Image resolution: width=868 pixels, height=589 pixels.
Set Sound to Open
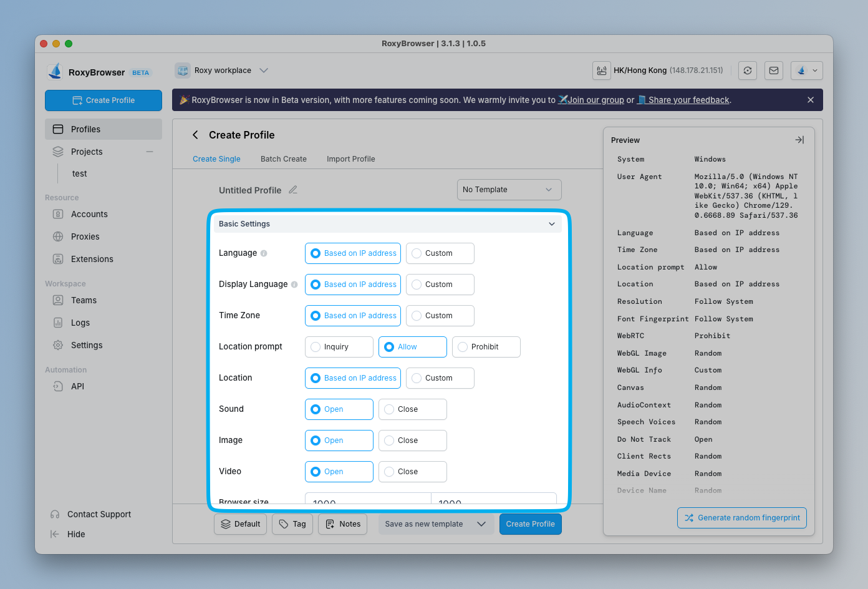click(339, 409)
